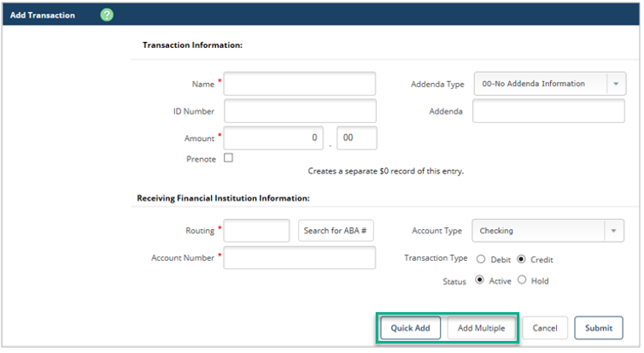Focus the Routing number field
Viewport: 644px width, 353px height.
(256, 231)
